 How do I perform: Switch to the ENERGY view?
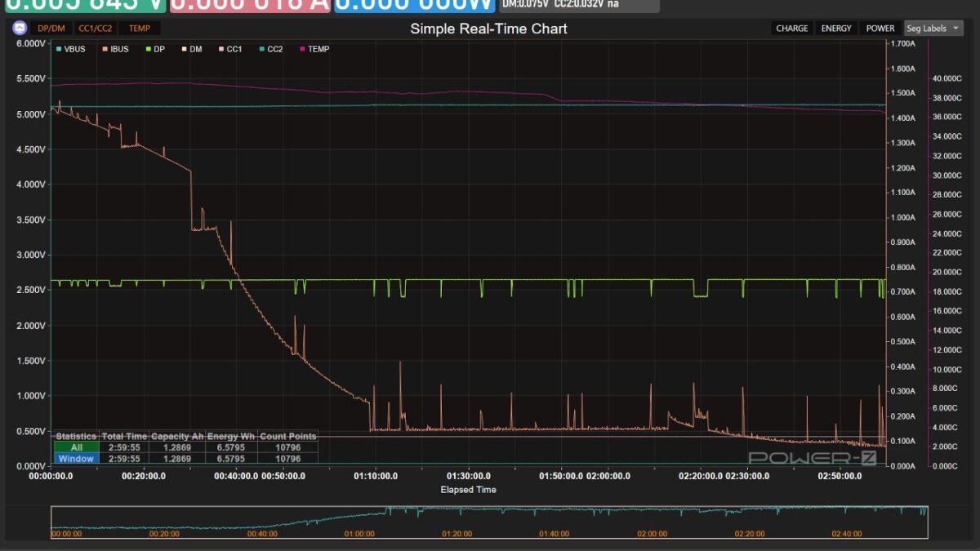point(836,29)
